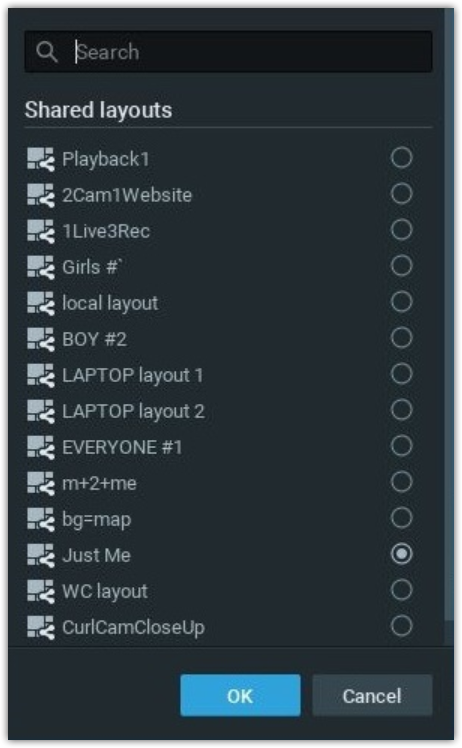Confirm selection with the OK button
462x748 pixels.
240,696
